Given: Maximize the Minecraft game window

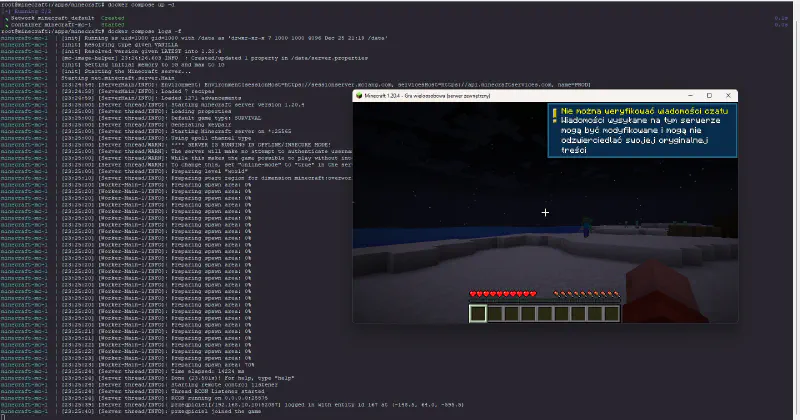Looking at the screenshot, I should (x=708, y=95).
